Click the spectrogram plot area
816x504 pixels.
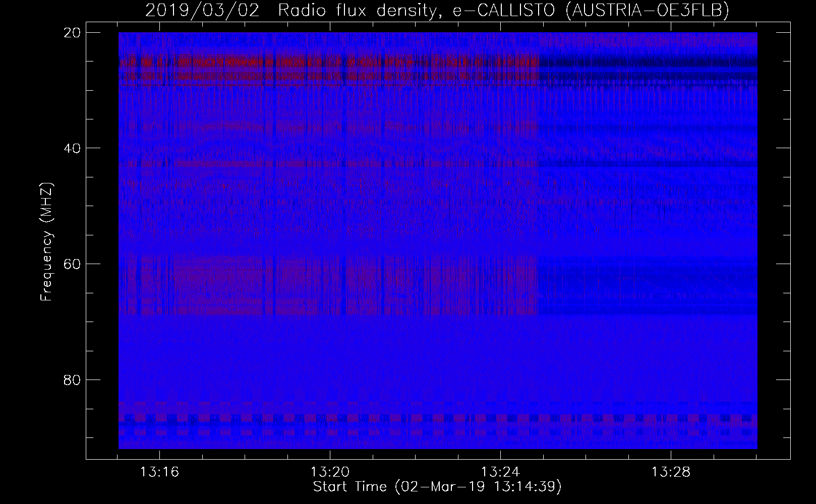[438, 240]
